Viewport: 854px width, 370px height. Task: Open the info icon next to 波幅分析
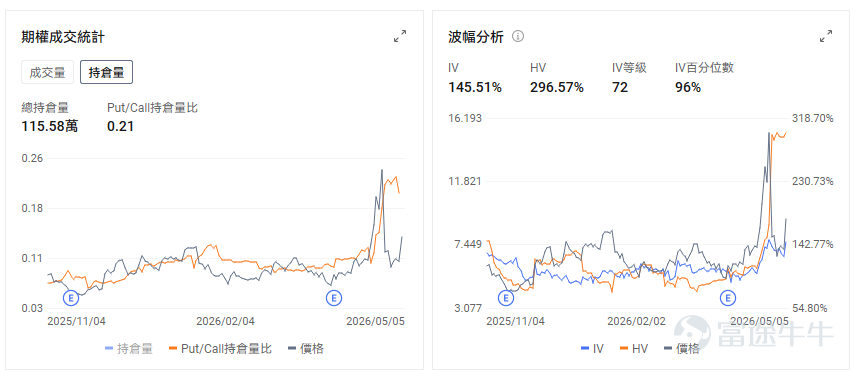pos(518,37)
